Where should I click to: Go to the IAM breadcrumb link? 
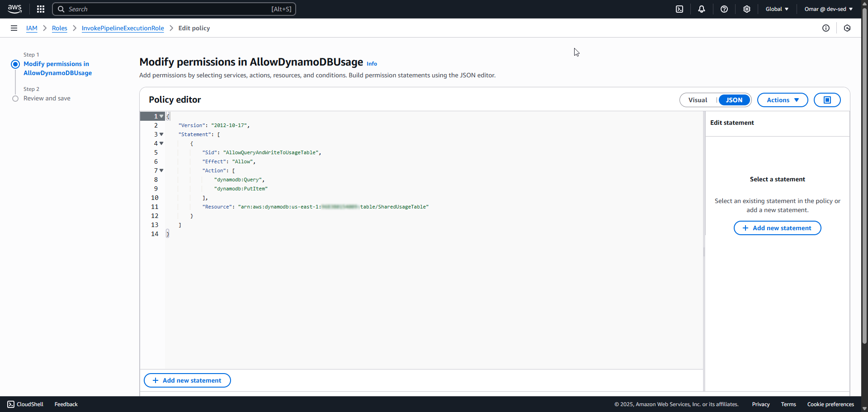click(x=32, y=28)
